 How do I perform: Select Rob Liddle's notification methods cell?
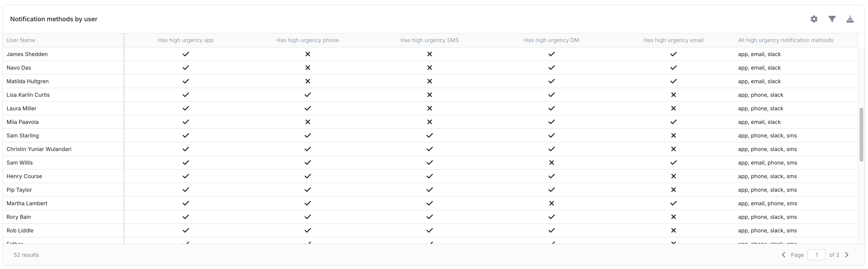pyautogui.click(x=767, y=231)
